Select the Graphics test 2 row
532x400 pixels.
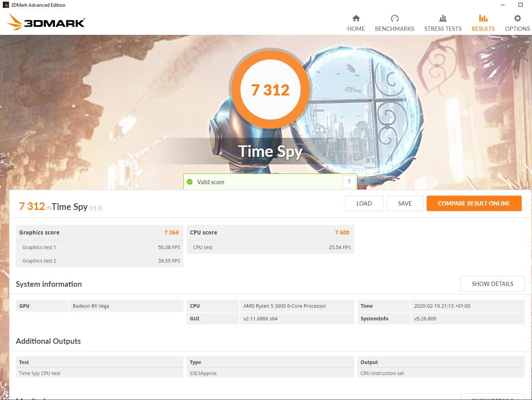click(x=99, y=261)
